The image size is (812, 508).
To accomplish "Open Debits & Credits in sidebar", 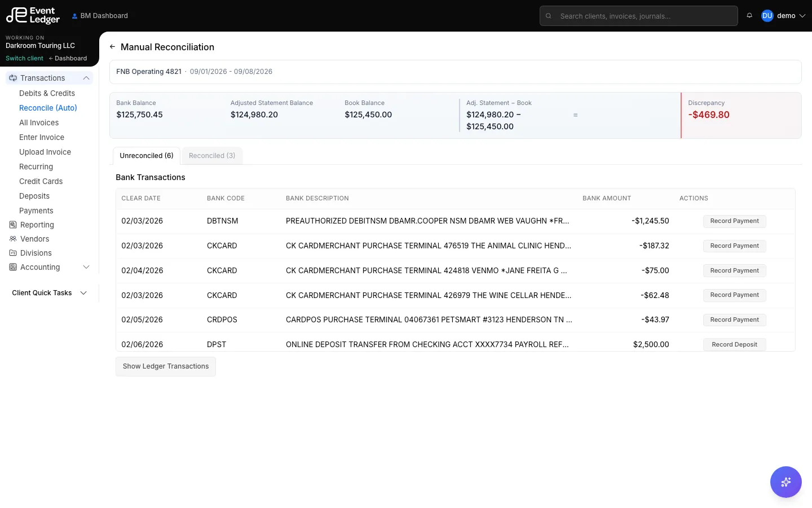I will [x=47, y=93].
